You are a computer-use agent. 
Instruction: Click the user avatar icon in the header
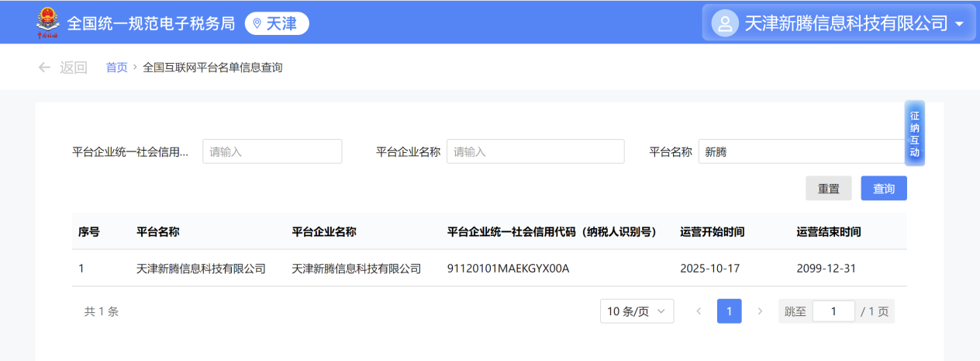coord(725,23)
